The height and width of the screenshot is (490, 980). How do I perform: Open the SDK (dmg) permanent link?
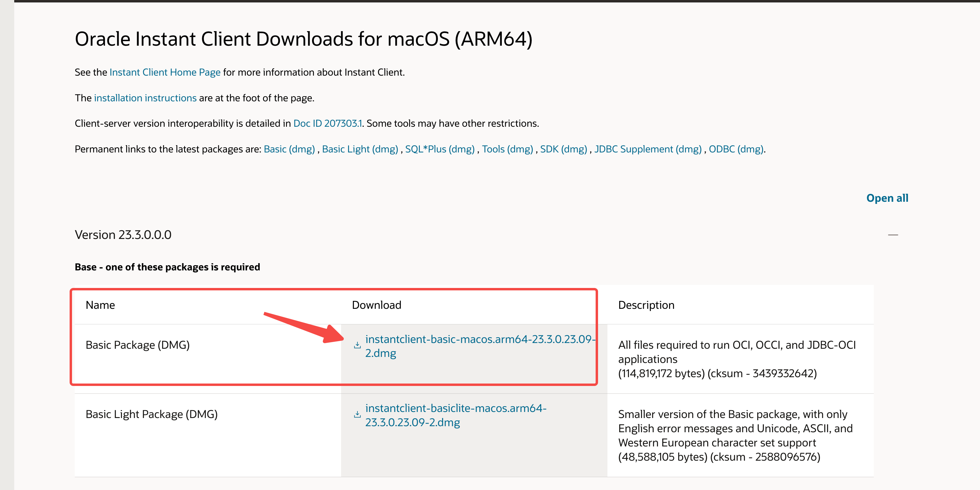tap(564, 149)
